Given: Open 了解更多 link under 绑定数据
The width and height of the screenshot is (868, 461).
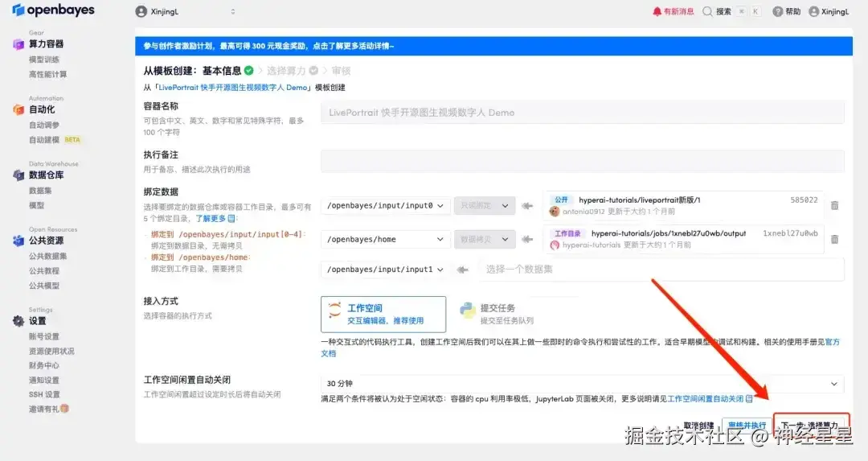Looking at the screenshot, I should (215, 218).
